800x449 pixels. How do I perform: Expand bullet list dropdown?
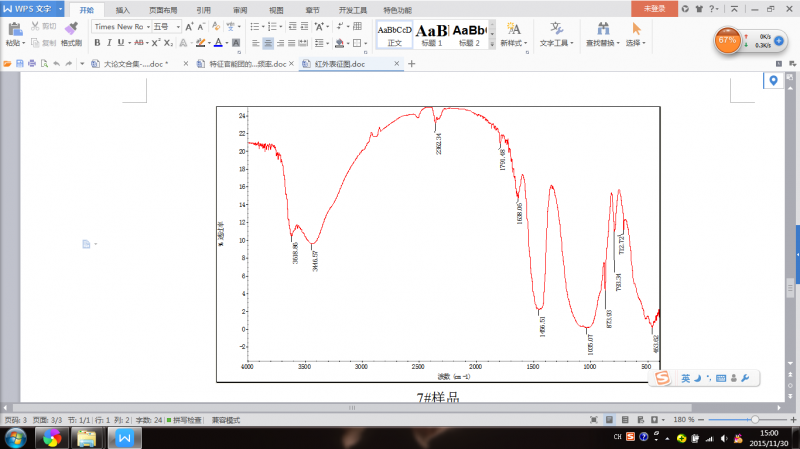click(x=263, y=27)
